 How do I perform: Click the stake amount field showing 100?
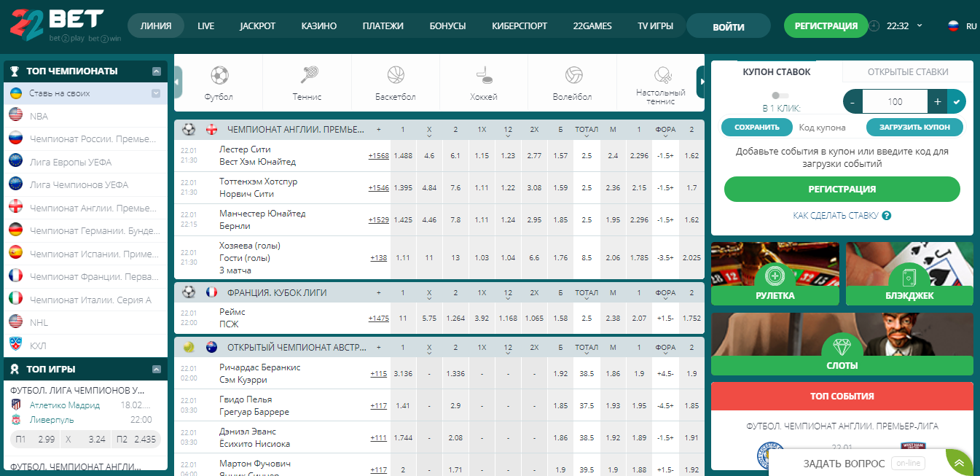[895, 101]
